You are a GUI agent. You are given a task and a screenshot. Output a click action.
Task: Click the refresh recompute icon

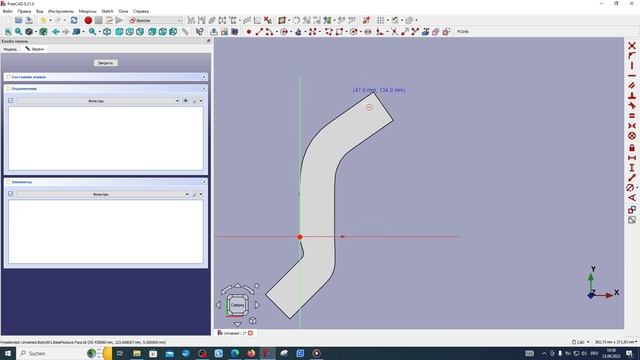click(x=74, y=20)
